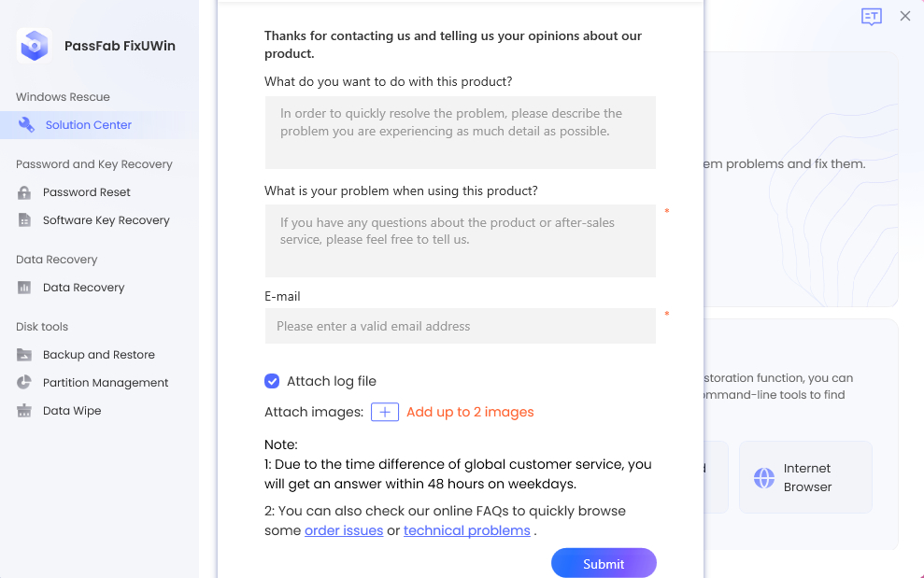Click the Software Key Recovery document icon
Image resolution: width=924 pixels, height=578 pixels.
point(24,220)
